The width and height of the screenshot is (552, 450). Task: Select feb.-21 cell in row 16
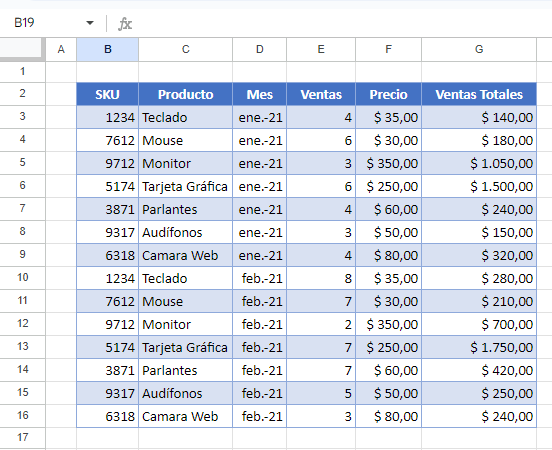tap(259, 416)
